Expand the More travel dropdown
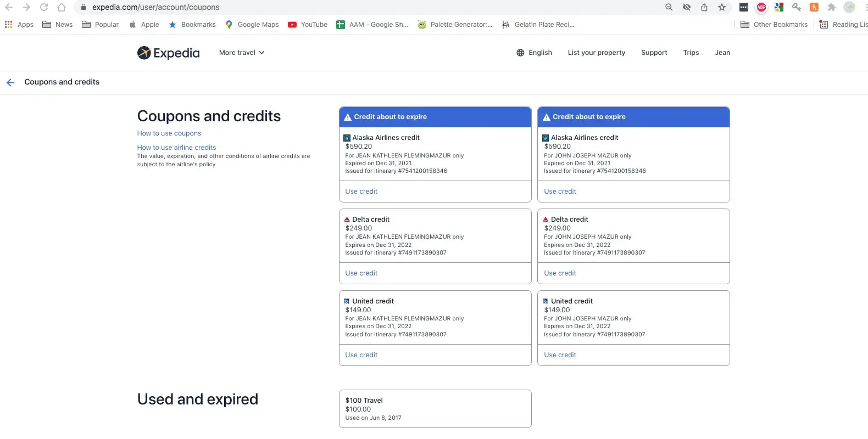This screenshot has width=868, height=439. (x=242, y=53)
